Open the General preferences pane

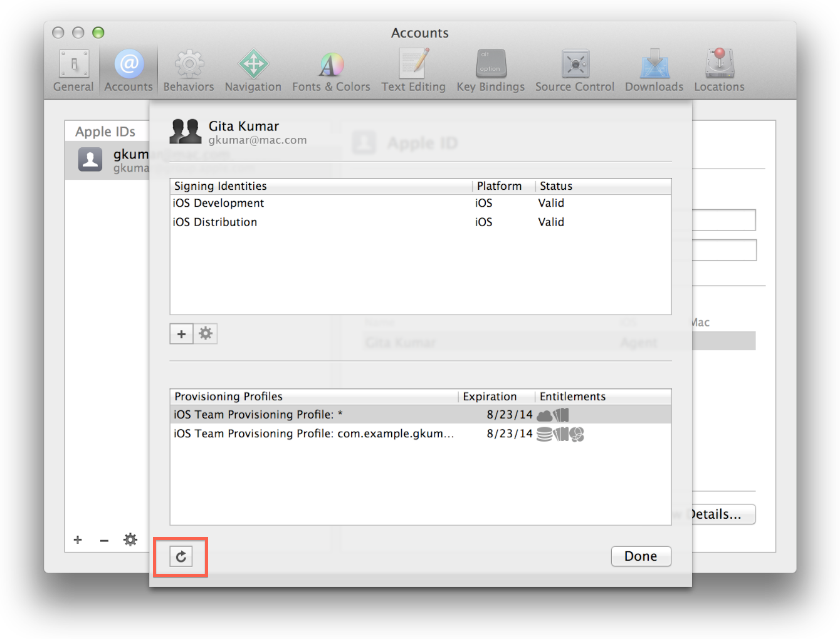click(x=73, y=71)
